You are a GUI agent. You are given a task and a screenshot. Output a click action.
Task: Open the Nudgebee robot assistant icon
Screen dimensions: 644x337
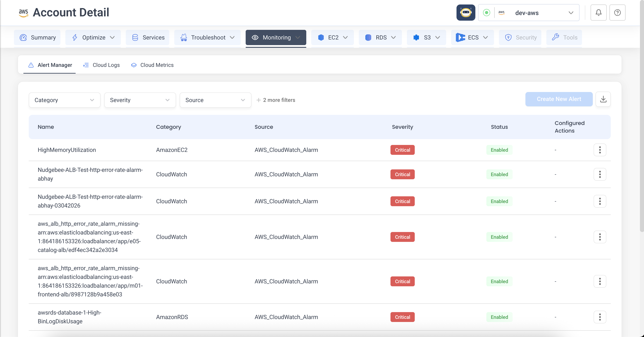(x=465, y=13)
